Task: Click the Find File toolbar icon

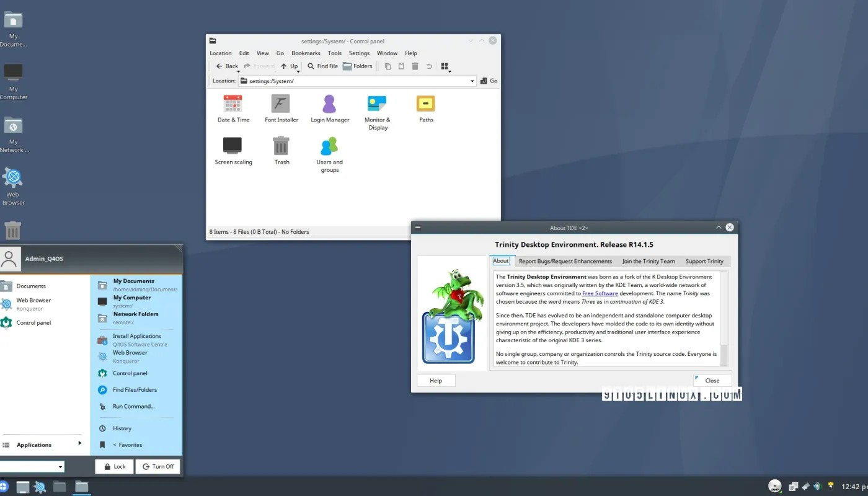Action: pyautogui.click(x=322, y=66)
